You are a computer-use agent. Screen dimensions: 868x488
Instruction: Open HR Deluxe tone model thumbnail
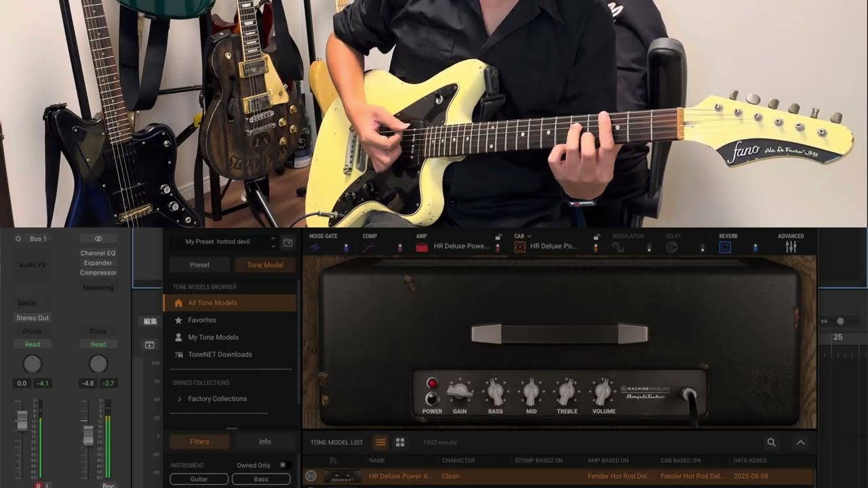[x=342, y=476]
